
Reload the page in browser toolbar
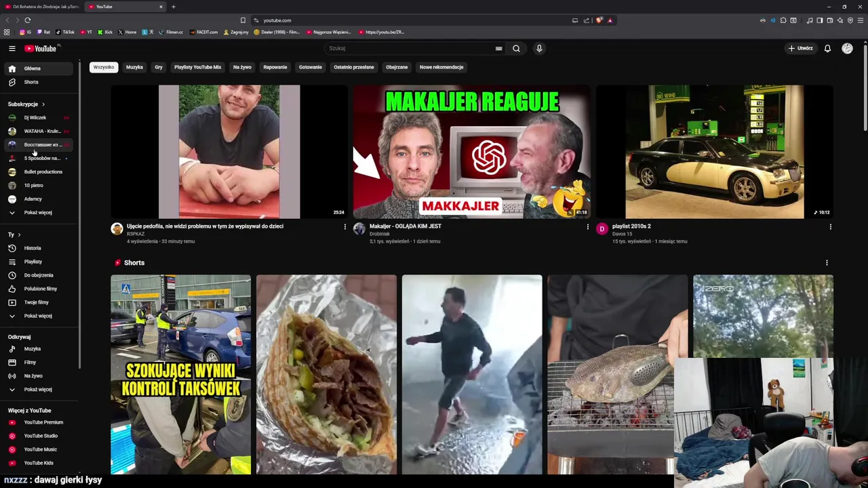coord(27,20)
